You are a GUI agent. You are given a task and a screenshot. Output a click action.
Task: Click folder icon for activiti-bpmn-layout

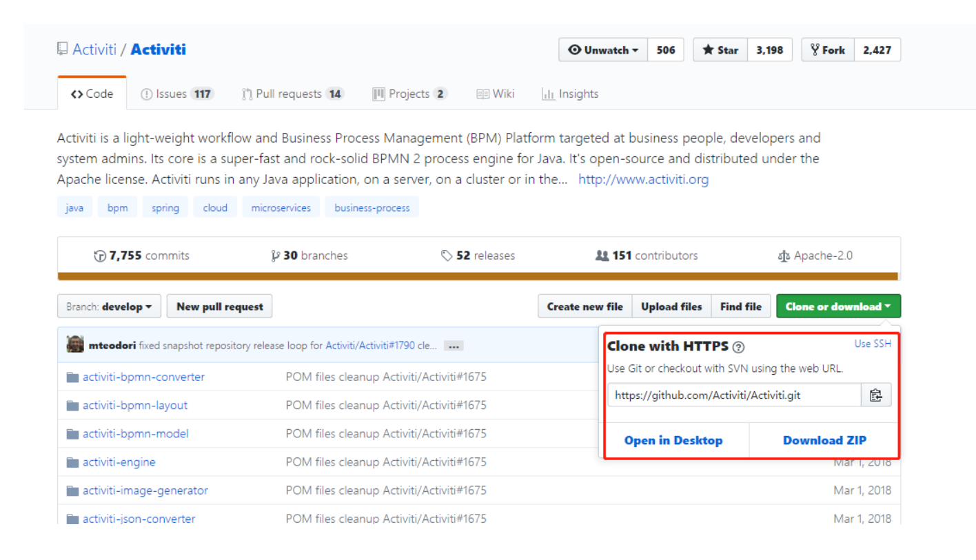(x=72, y=405)
